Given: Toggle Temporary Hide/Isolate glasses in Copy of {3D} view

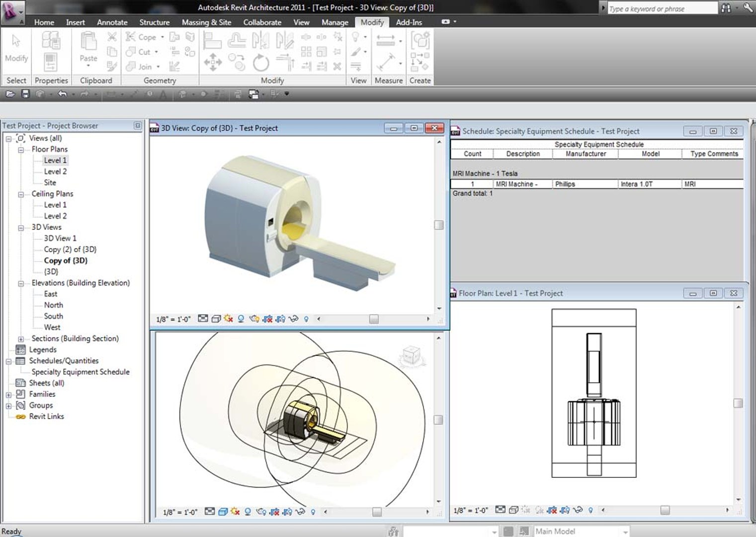Looking at the screenshot, I should [293, 319].
